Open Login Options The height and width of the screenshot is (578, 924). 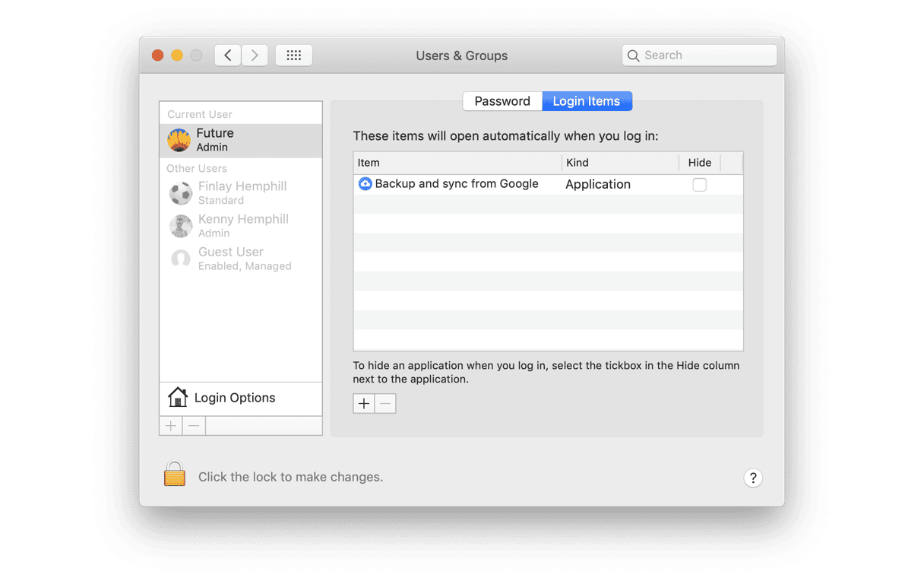click(x=241, y=398)
